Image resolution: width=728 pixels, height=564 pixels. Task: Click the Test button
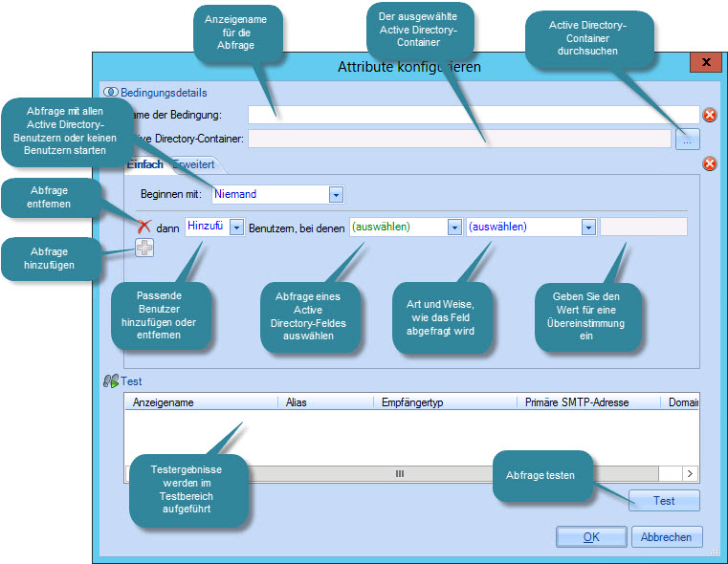(x=664, y=501)
